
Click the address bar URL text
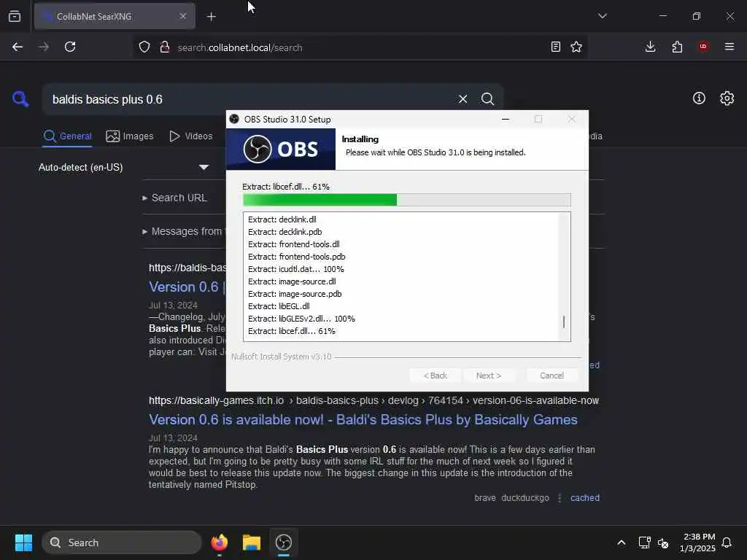tap(239, 47)
